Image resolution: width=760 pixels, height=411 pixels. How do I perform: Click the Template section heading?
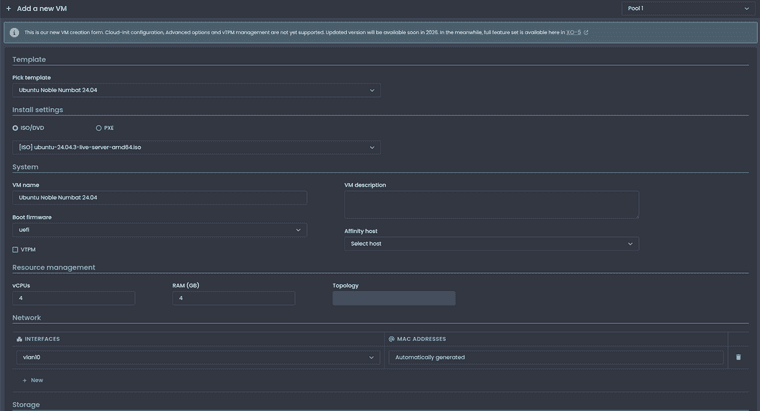tap(29, 60)
